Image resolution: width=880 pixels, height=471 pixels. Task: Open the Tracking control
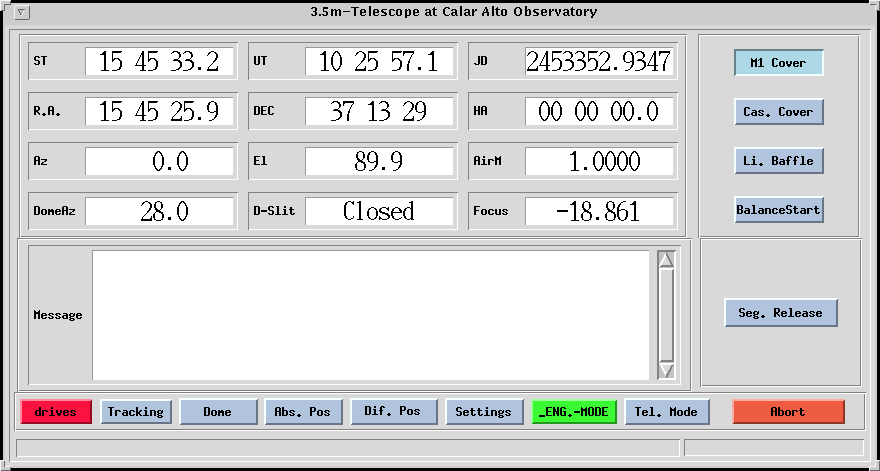136,412
